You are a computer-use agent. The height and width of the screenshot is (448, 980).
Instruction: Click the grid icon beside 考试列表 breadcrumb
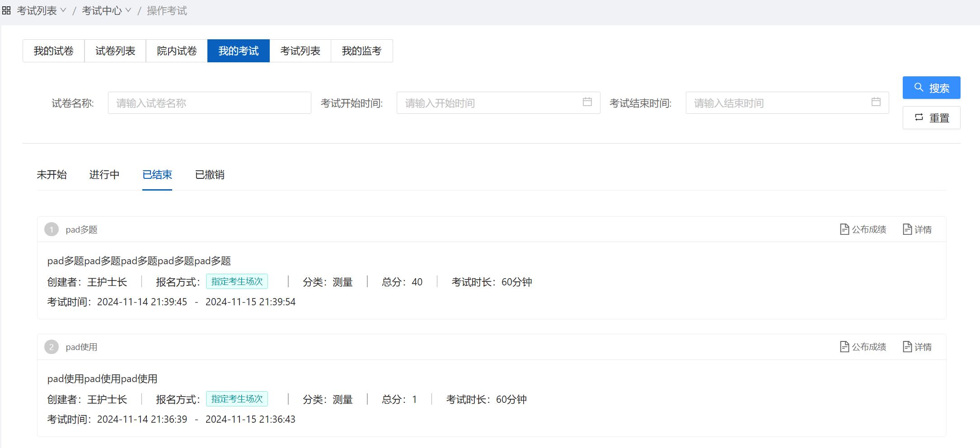tap(6, 10)
